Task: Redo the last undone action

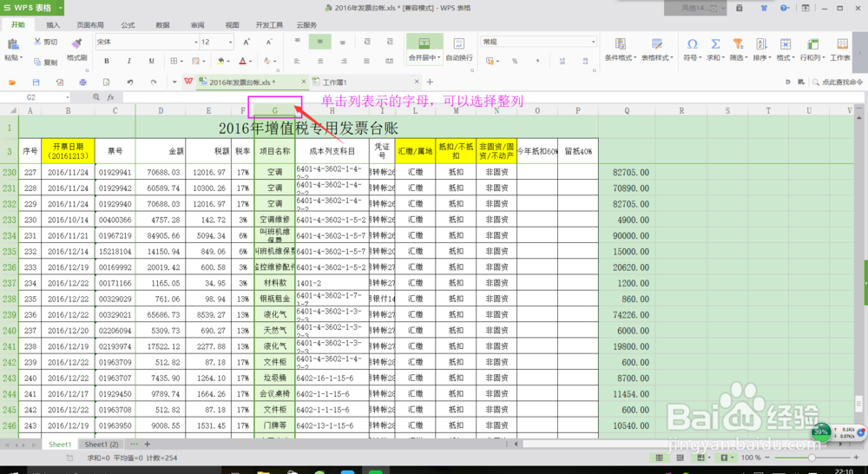Action: [x=154, y=82]
